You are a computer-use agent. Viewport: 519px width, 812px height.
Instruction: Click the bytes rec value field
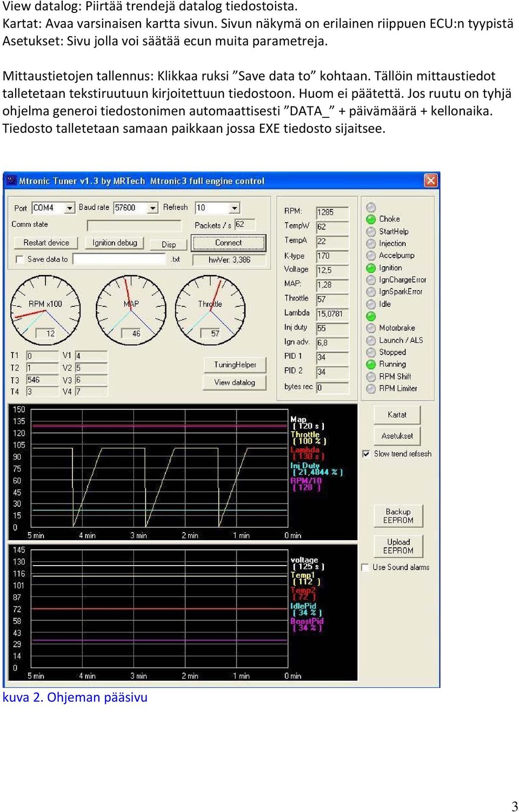(x=332, y=387)
